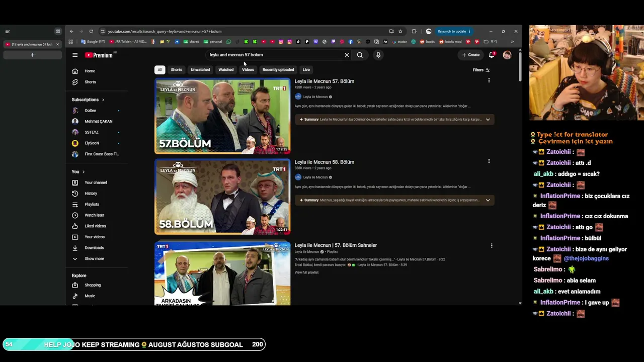Screen dimensions: 644x362
Task: Open the notifications bell
Action: [492, 55]
